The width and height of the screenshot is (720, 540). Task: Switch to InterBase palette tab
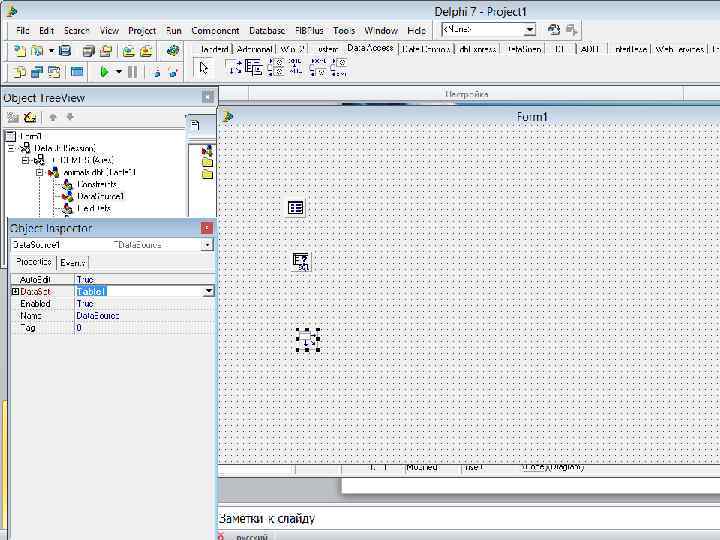[x=630, y=49]
